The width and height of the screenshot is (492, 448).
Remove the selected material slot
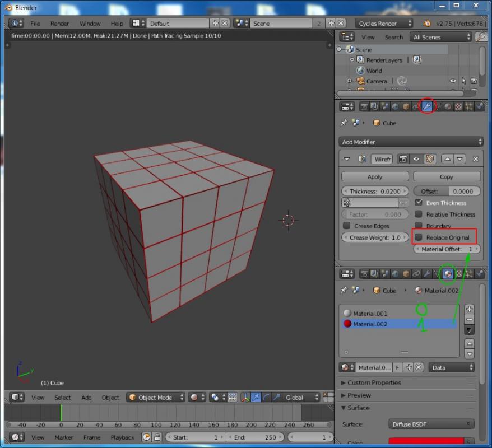(470, 320)
